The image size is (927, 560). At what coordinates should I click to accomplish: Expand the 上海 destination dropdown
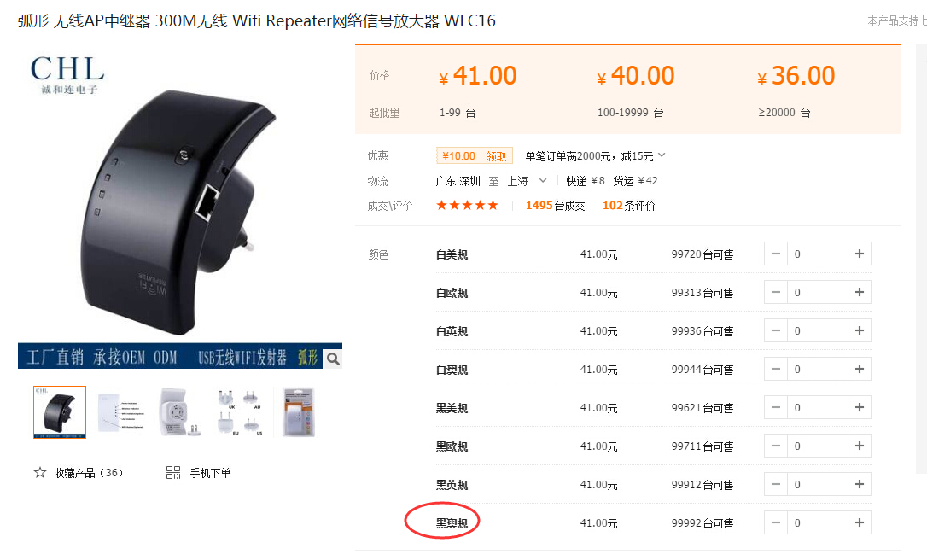[x=543, y=181]
